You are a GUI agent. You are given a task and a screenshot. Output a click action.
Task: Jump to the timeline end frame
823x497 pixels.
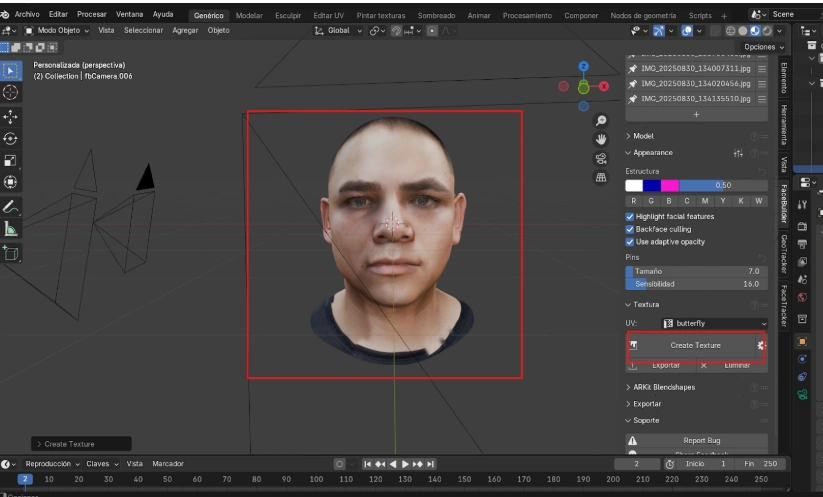430,464
